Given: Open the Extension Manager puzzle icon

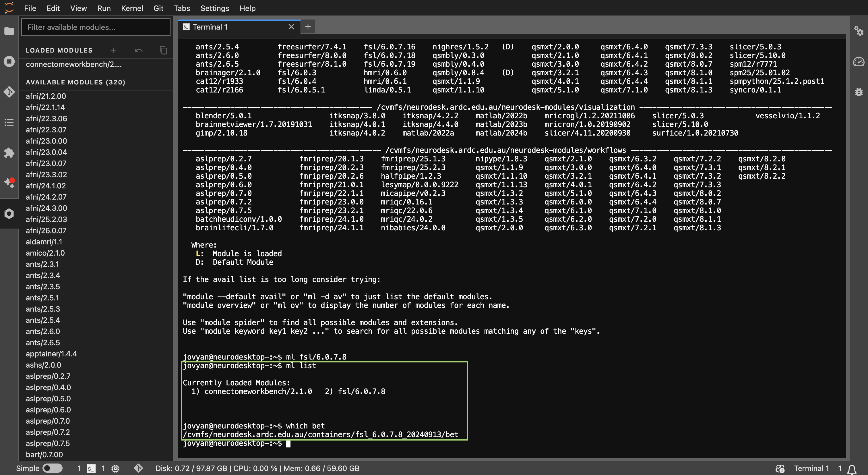Looking at the screenshot, I should (9, 153).
